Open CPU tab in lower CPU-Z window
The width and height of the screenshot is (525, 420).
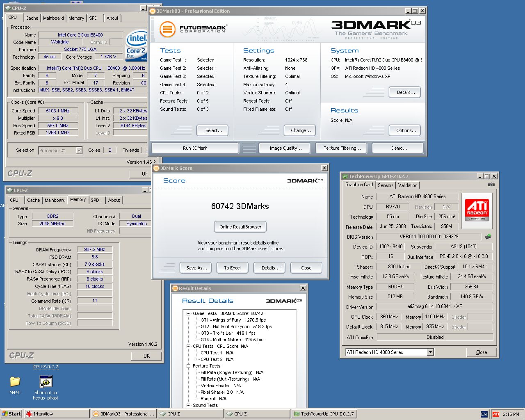(x=14, y=200)
